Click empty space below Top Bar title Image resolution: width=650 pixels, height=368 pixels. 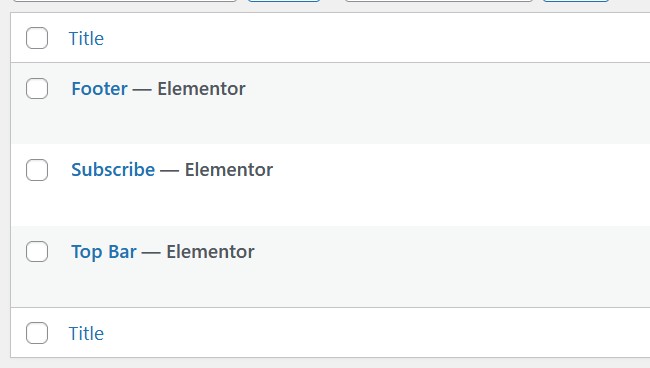(332, 285)
